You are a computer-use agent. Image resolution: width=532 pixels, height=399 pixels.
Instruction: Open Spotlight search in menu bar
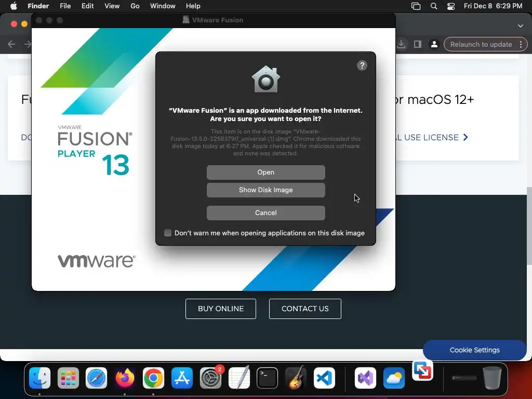tap(434, 6)
